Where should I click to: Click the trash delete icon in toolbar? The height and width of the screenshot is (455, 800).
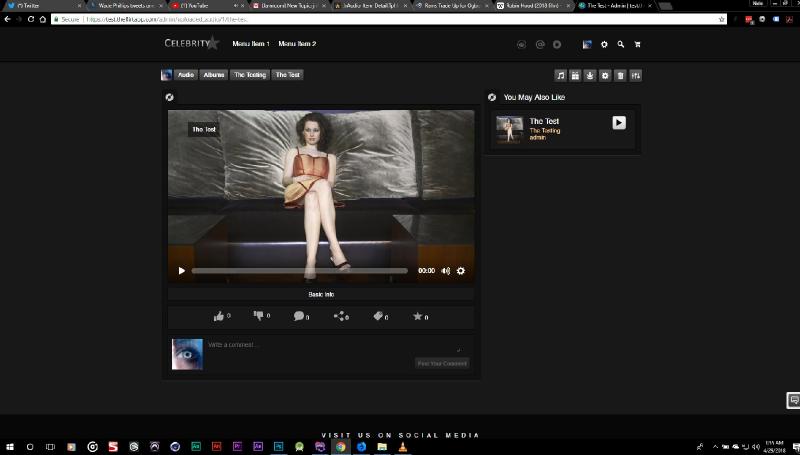click(x=620, y=75)
